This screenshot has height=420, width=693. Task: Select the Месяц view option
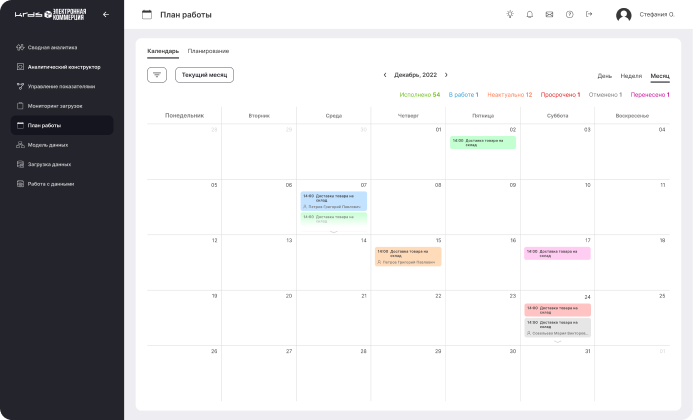pyautogui.click(x=660, y=76)
